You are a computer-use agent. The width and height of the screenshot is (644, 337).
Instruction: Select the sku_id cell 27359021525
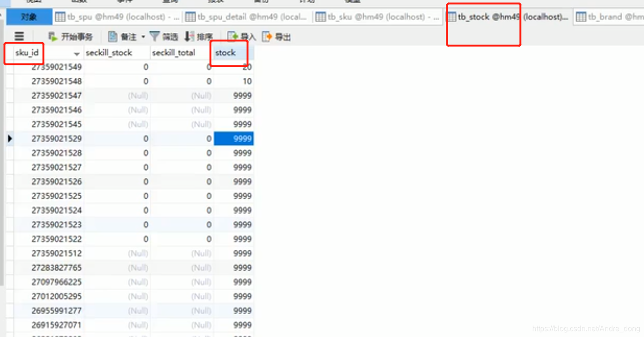tap(49, 196)
